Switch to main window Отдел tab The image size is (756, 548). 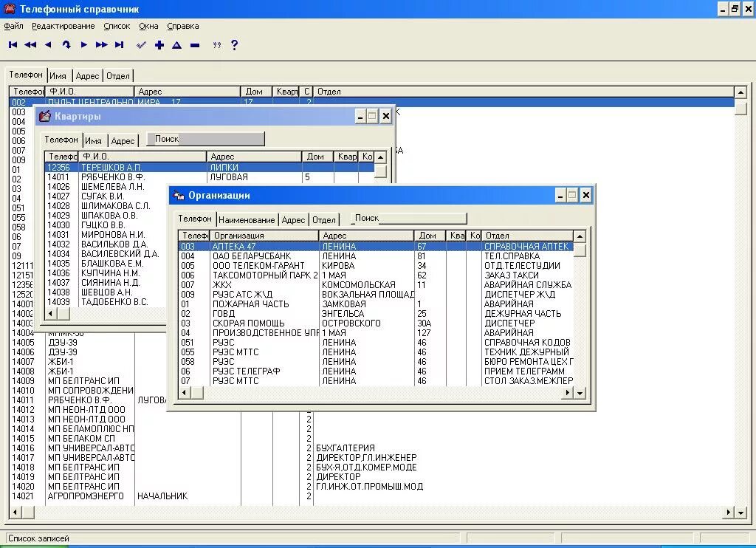click(118, 76)
